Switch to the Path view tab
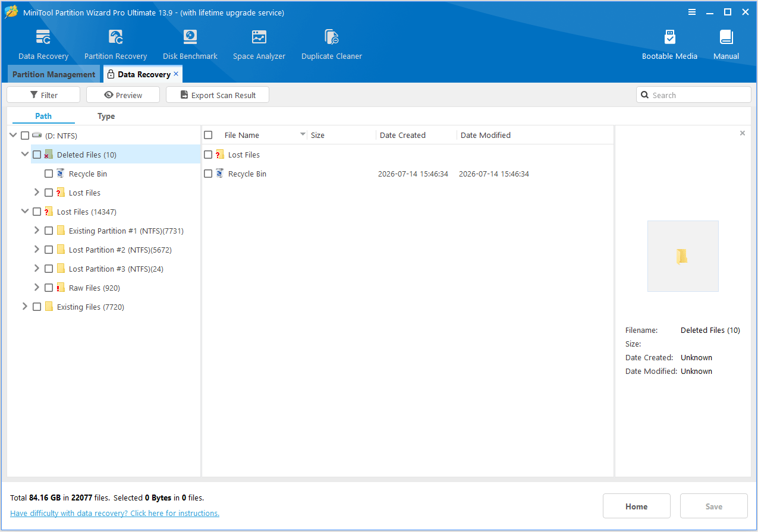This screenshot has height=532, width=758. 43,116
